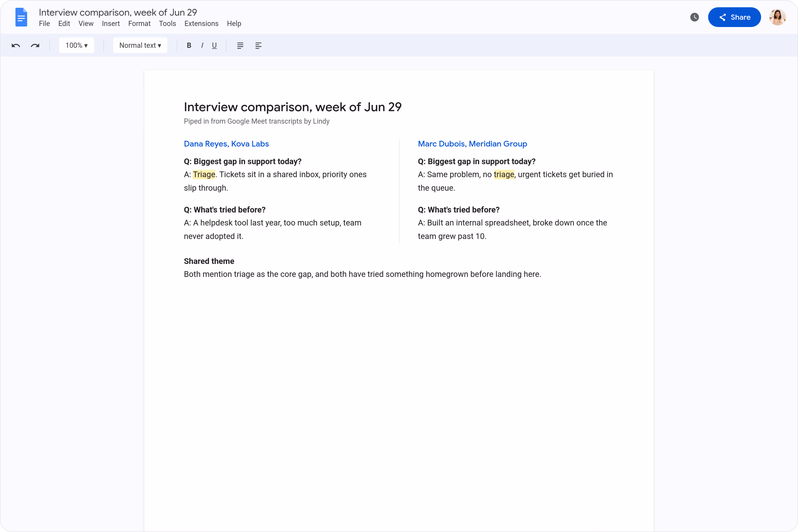Open the 100% zoom dropdown
The width and height of the screenshot is (798, 532).
[76, 45]
